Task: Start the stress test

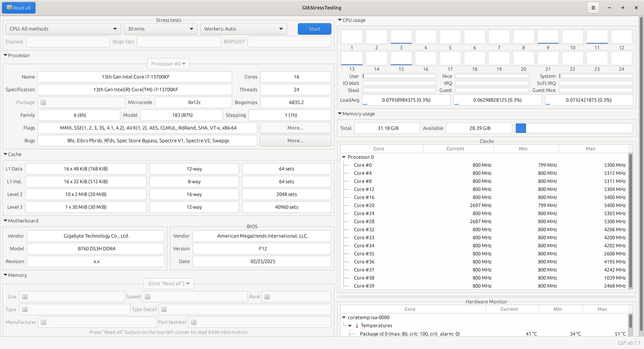Action: point(314,29)
